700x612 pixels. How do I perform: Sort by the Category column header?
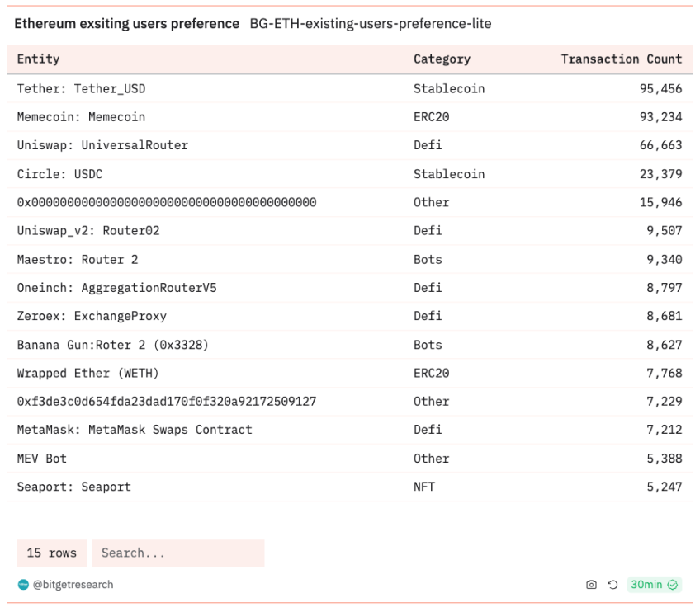(x=442, y=59)
